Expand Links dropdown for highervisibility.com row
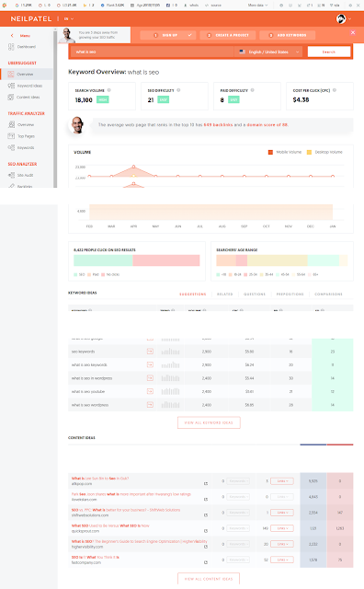This screenshot has width=364, height=589. pyautogui.click(x=282, y=544)
